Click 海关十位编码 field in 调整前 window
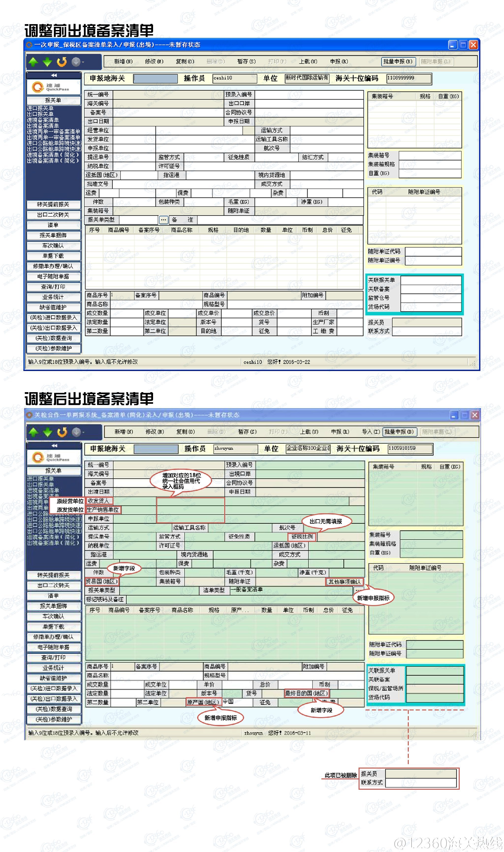 coord(409,79)
